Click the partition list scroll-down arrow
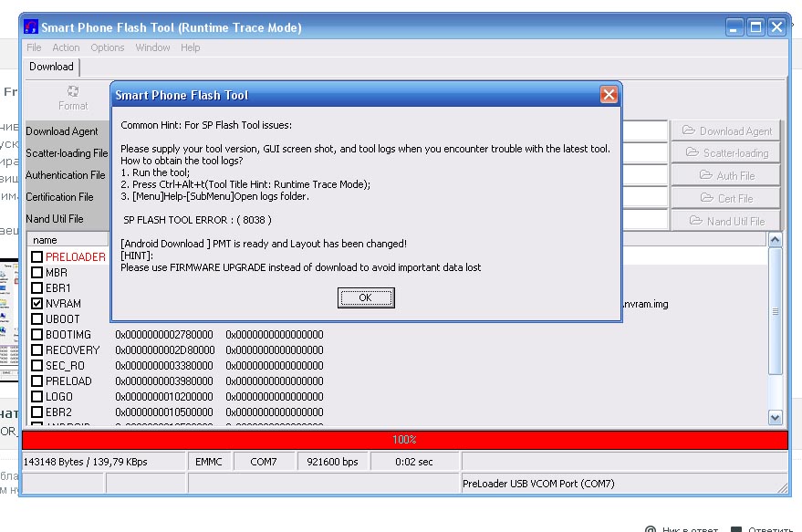Image resolution: width=802 pixels, height=532 pixels. click(x=776, y=417)
